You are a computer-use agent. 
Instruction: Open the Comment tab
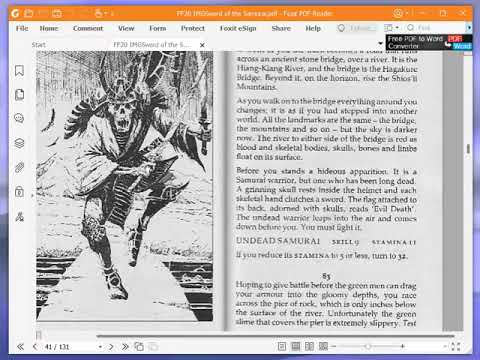[88, 28]
